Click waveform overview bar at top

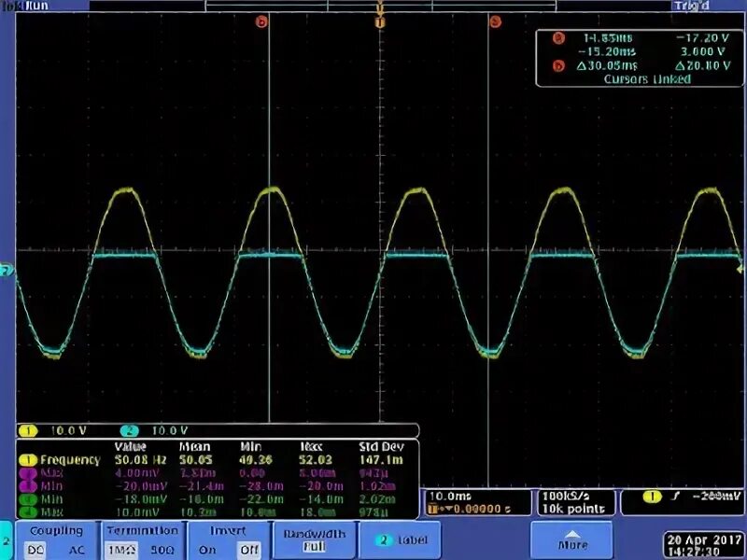tap(380, 6)
